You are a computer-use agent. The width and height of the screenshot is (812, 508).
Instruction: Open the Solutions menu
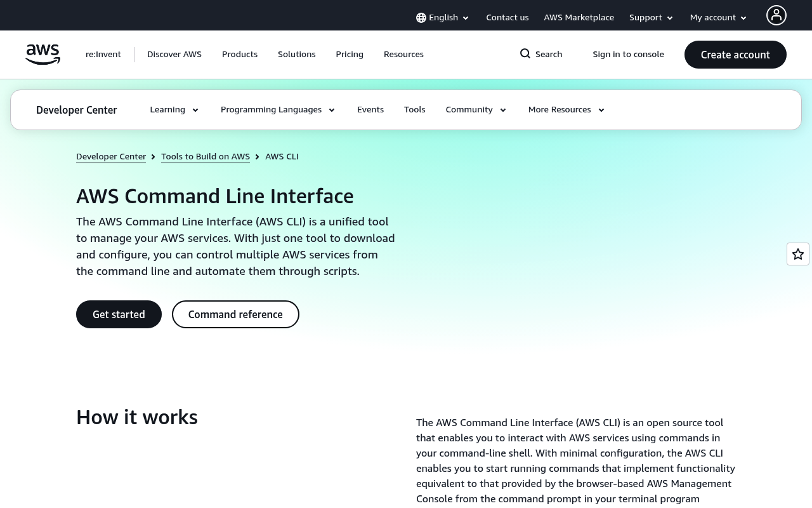point(297,55)
